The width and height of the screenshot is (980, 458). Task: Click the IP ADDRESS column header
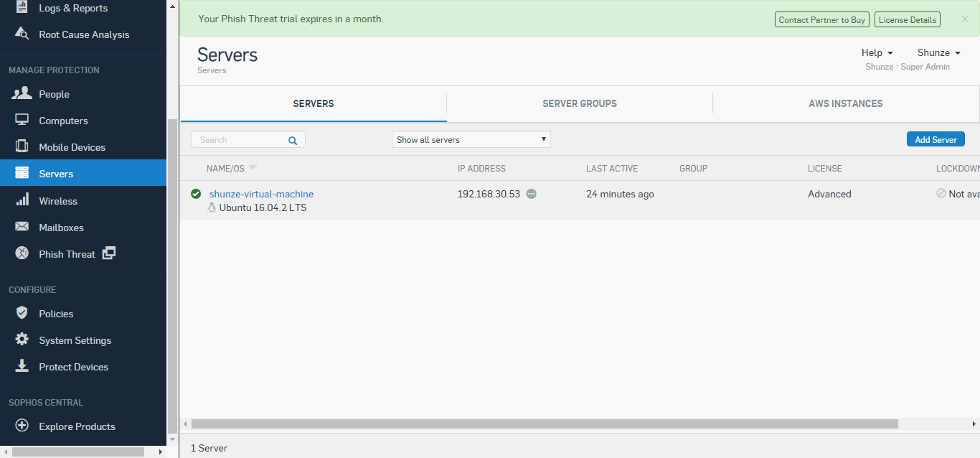481,169
